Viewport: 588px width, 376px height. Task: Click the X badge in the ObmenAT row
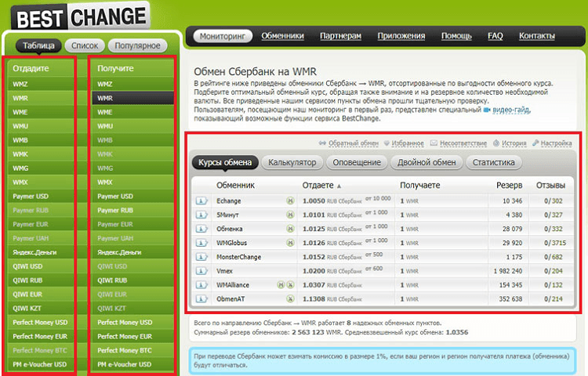290,299
